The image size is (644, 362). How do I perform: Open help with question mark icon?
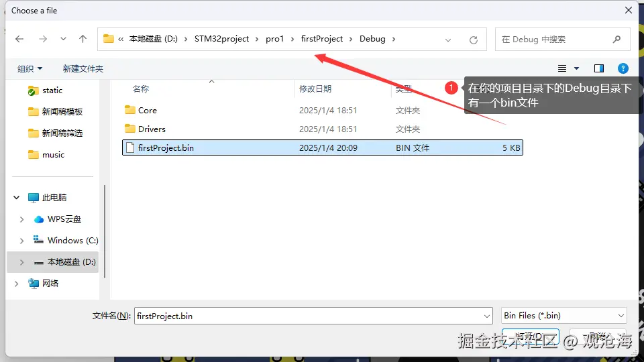pos(623,68)
